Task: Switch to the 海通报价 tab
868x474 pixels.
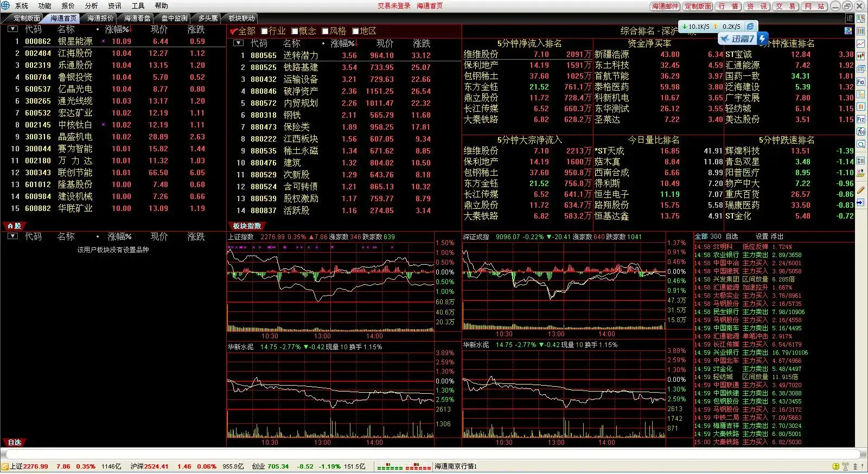Action: (100, 18)
